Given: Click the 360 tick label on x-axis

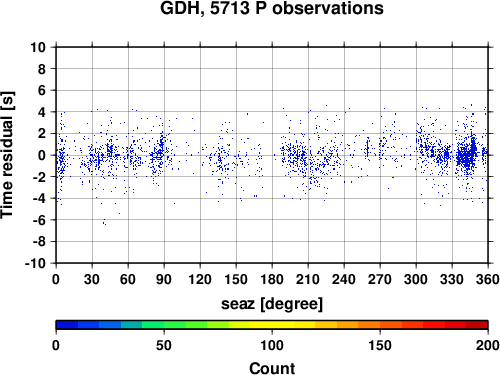Looking at the screenshot, I should point(488,279).
